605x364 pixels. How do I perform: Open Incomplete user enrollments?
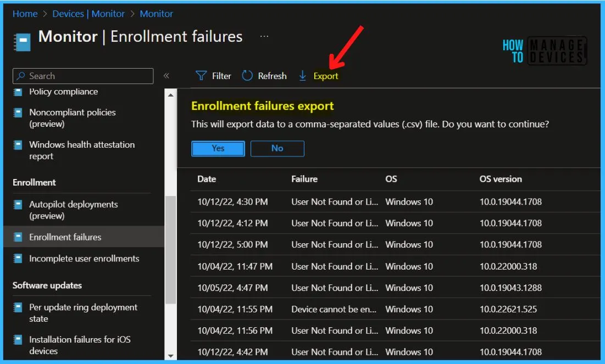(84, 259)
